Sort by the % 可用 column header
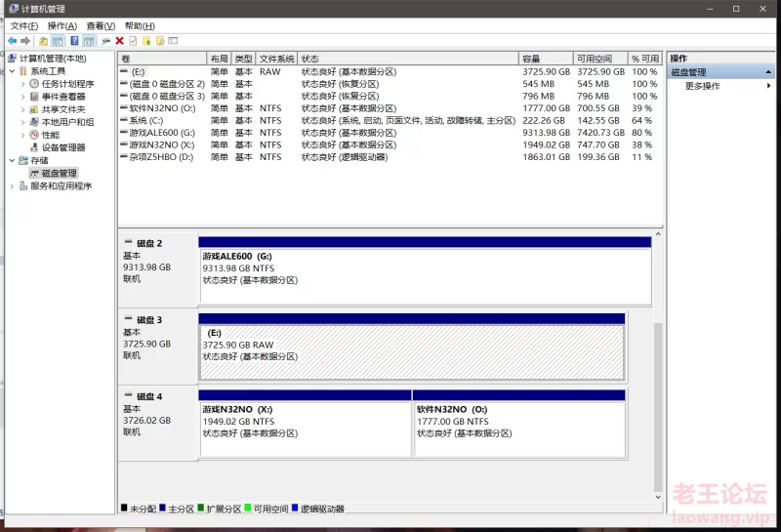The image size is (781, 532). click(x=645, y=59)
